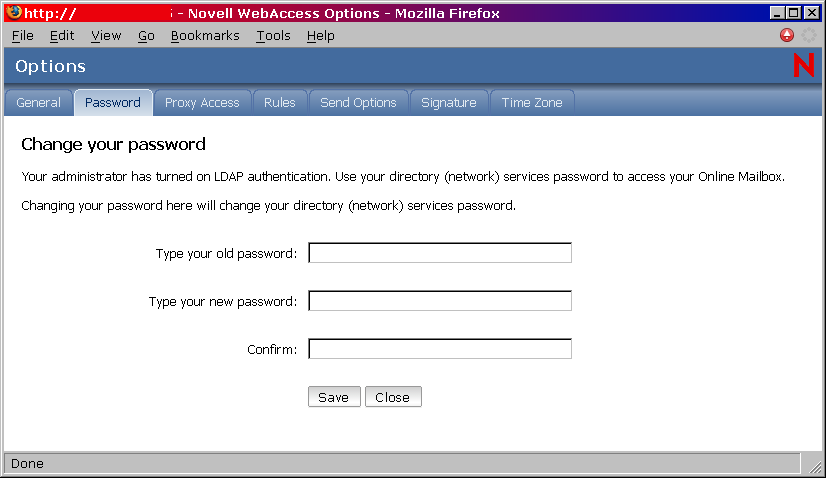Open the Help menu
The width and height of the screenshot is (826, 478).
pyautogui.click(x=321, y=35)
